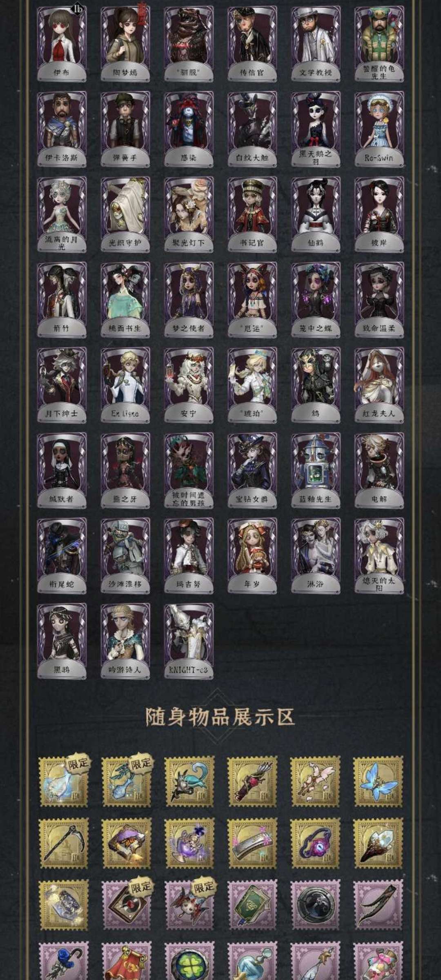Open the harmonica accessory stamp
Image resolution: width=441 pixels, height=980 pixels.
coord(252,843)
